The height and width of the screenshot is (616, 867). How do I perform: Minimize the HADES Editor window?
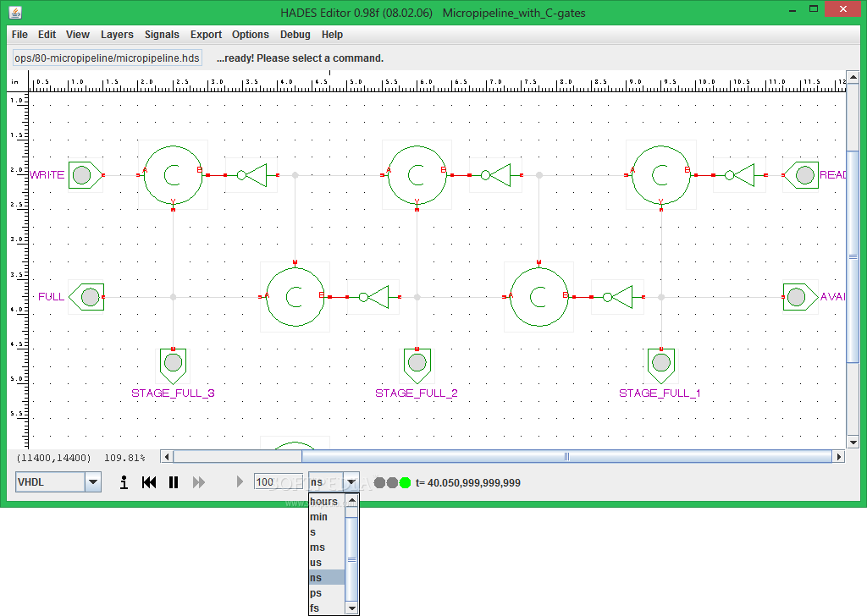point(792,9)
